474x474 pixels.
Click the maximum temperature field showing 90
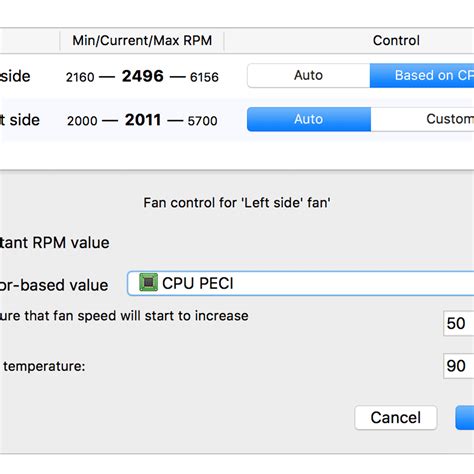click(459, 366)
